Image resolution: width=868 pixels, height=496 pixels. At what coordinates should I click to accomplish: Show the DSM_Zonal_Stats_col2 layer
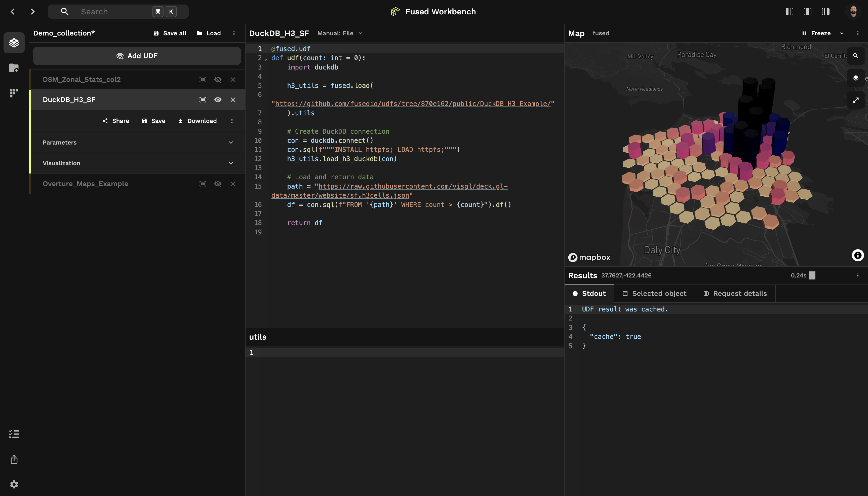click(218, 79)
